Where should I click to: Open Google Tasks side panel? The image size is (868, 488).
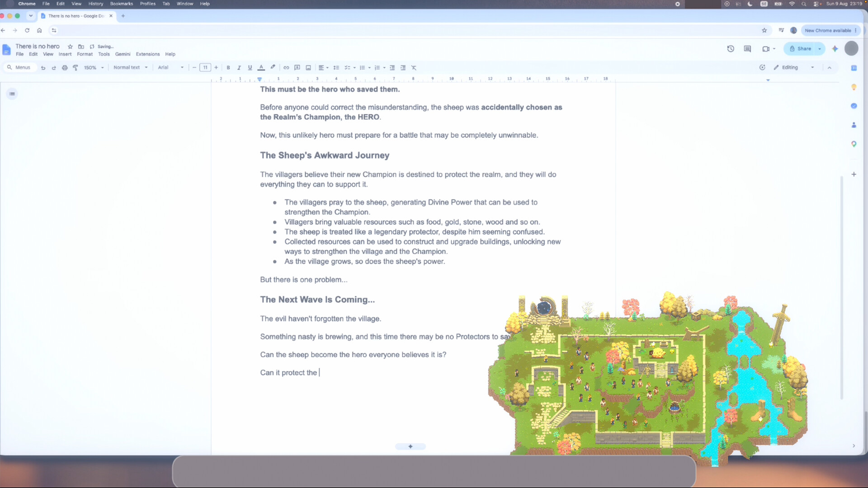tap(854, 106)
